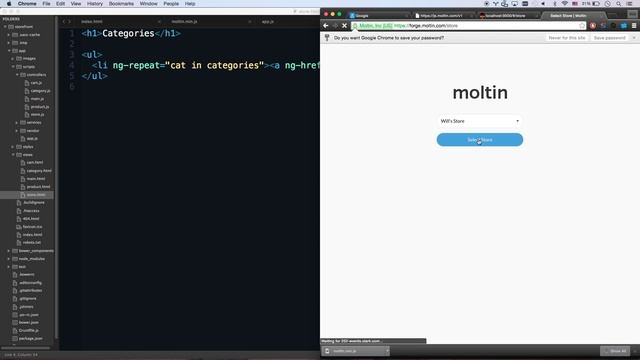Click the Bluetooth menu bar icon
The image size is (640, 360).
554,4
